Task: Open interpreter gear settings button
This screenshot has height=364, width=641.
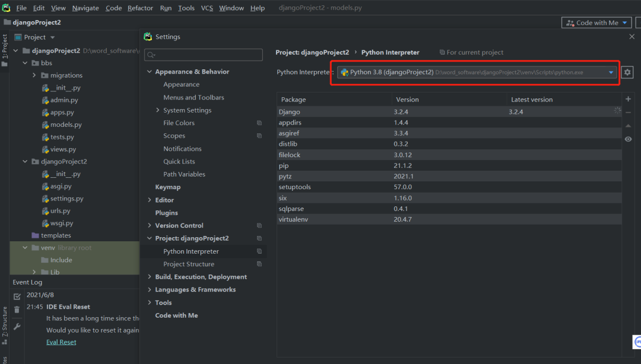Action: 627,72
